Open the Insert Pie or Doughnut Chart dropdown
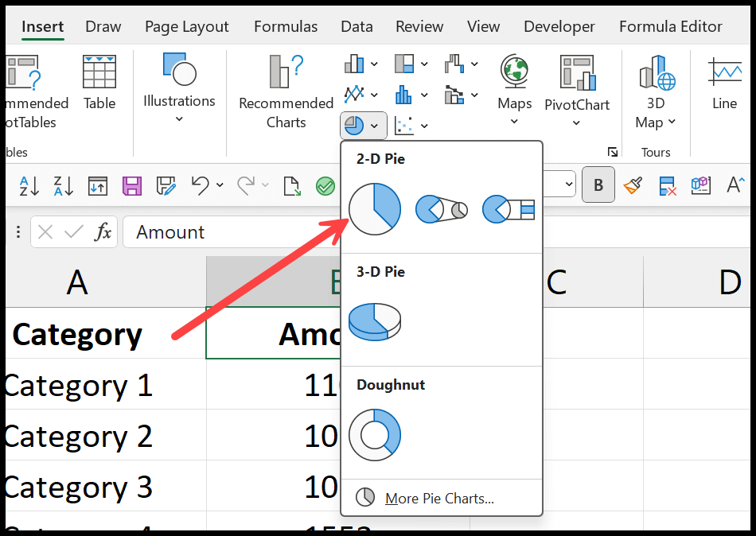This screenshot has width=756, height=536. pos(363,126)
